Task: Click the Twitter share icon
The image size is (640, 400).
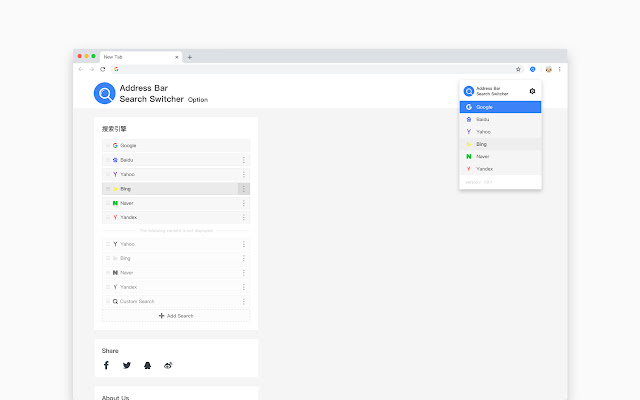Action: point(127,366)
